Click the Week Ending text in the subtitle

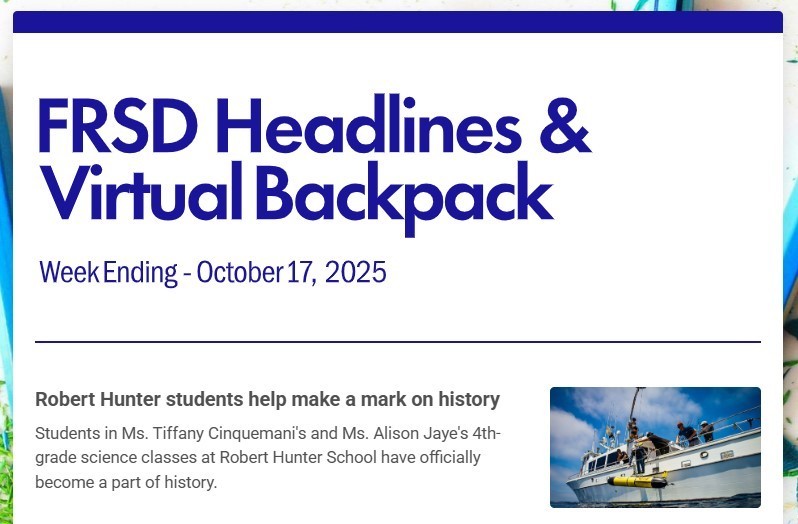107,272
